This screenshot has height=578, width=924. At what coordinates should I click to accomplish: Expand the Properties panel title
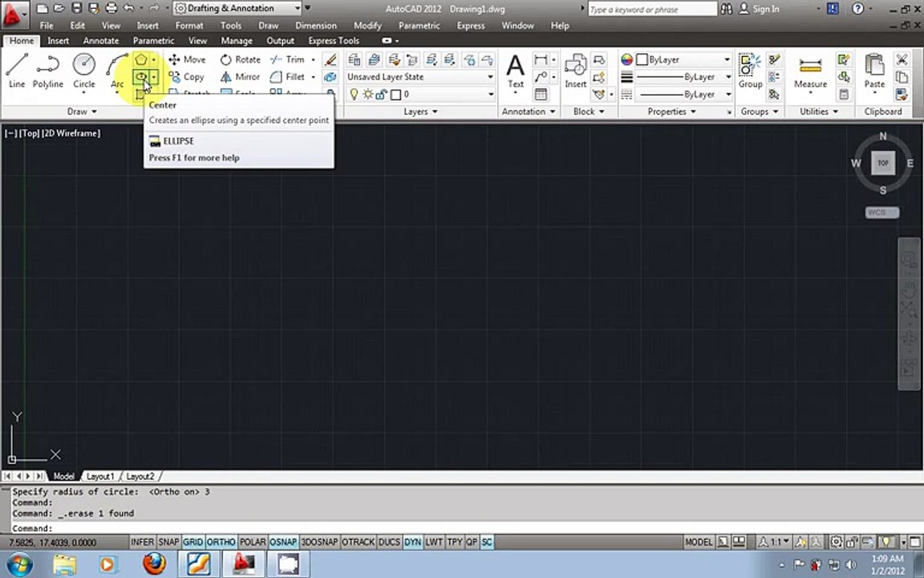[x=672, y=112]
